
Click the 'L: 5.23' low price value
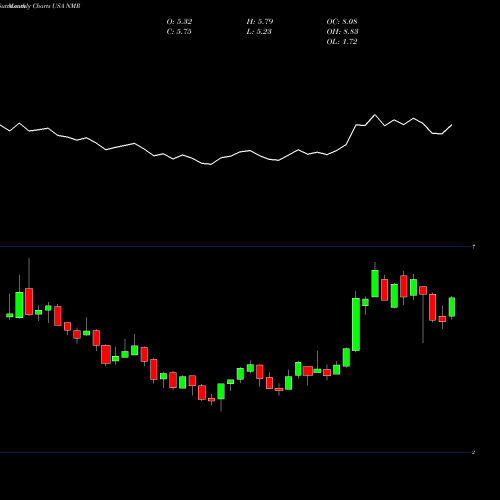point(259,32)
